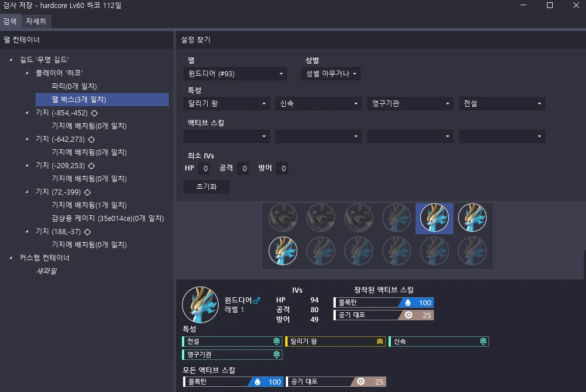Viewport: 586px width, 392px height.
Task: Click the locator icon beside 기지 (-209,253)
Action: (91, 165)
